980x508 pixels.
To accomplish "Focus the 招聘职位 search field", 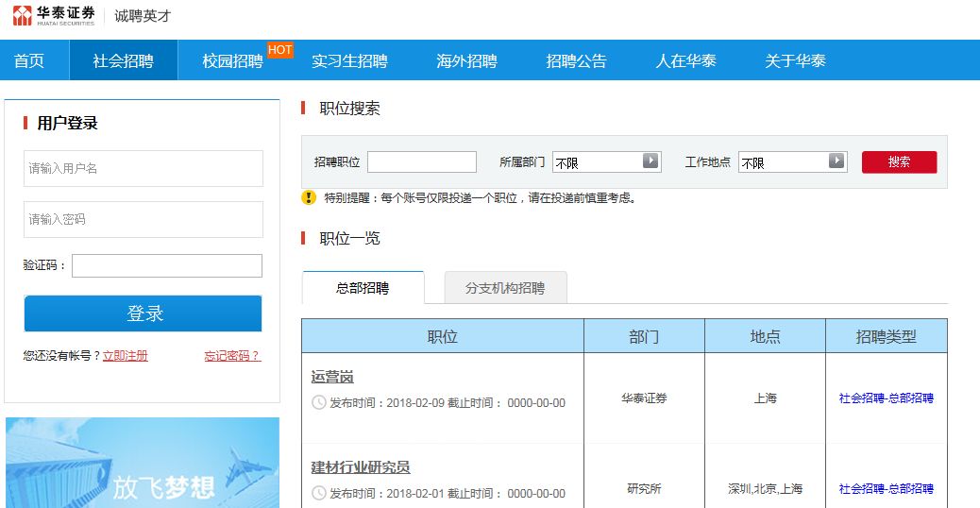I will click(422, 161).
